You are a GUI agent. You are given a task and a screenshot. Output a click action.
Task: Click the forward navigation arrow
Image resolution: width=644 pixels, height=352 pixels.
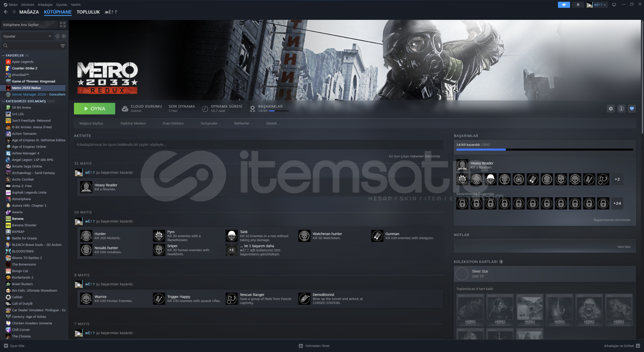pos(14,12)
